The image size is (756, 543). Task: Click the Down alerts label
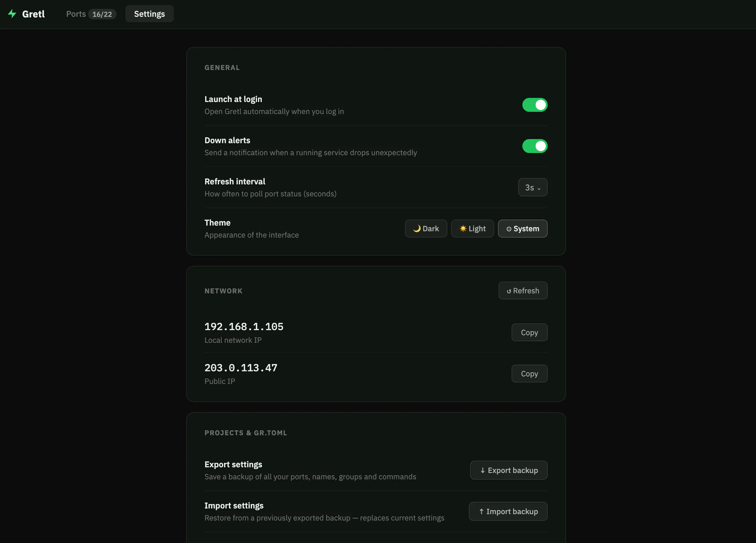(227, 140)
